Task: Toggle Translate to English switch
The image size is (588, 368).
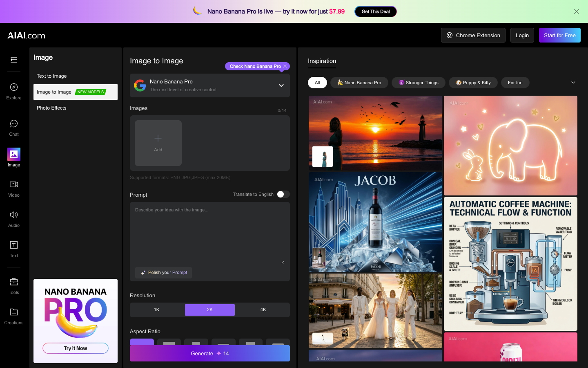Action: point(283,194)
